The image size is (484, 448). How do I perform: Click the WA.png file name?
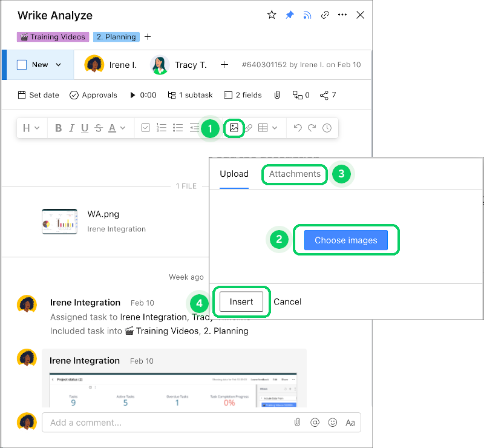point(103,214)
